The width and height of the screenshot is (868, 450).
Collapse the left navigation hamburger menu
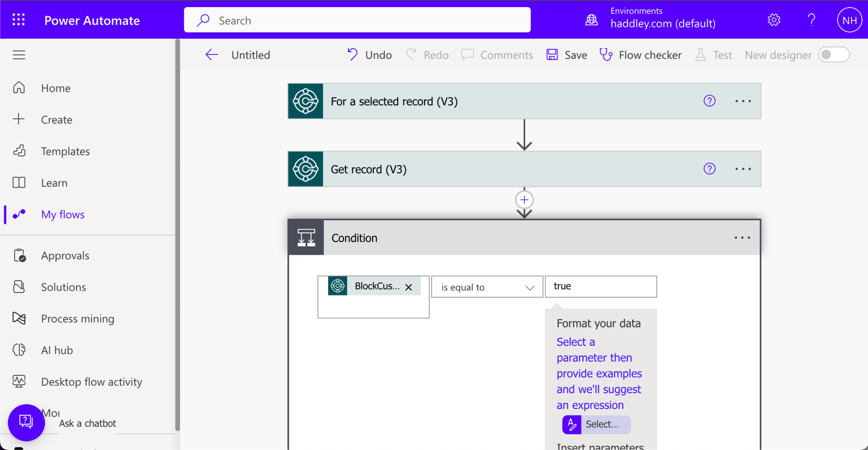tap(19, 55)
